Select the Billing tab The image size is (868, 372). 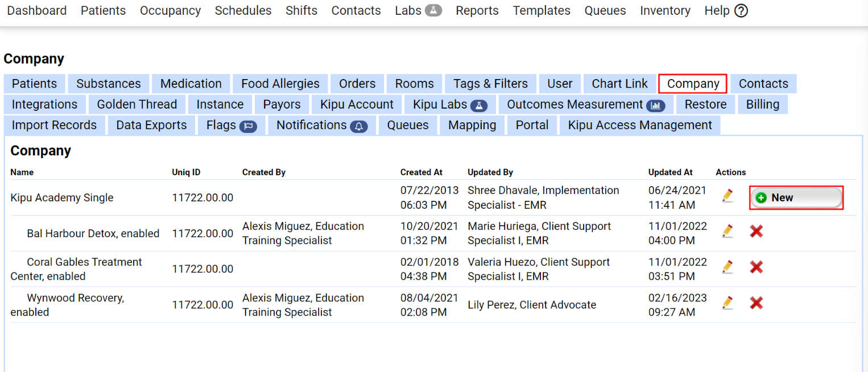coord(762,104)
